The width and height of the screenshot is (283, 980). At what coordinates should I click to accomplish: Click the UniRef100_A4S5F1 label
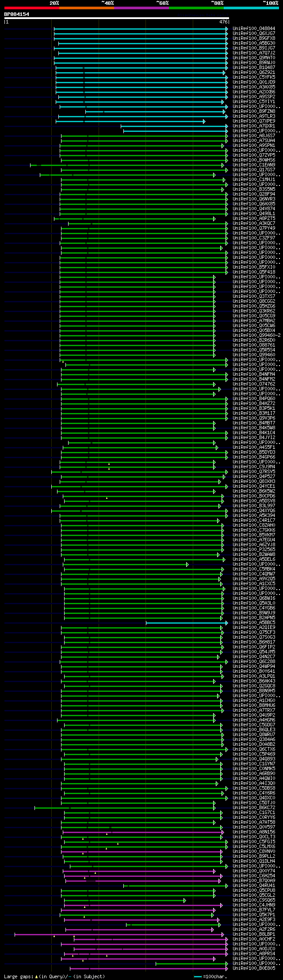point(254,448)
